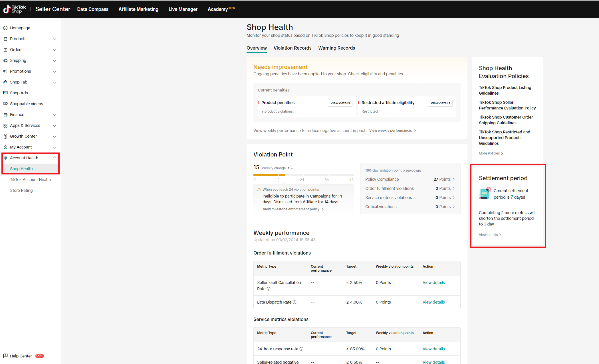Click View details for Product penalties

click(x=340, y=103)
